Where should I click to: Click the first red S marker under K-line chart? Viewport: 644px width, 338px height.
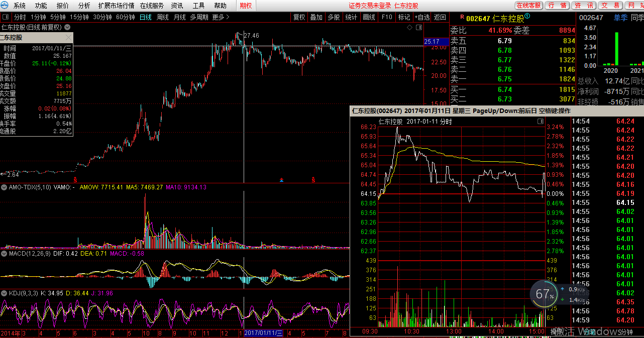75,179
